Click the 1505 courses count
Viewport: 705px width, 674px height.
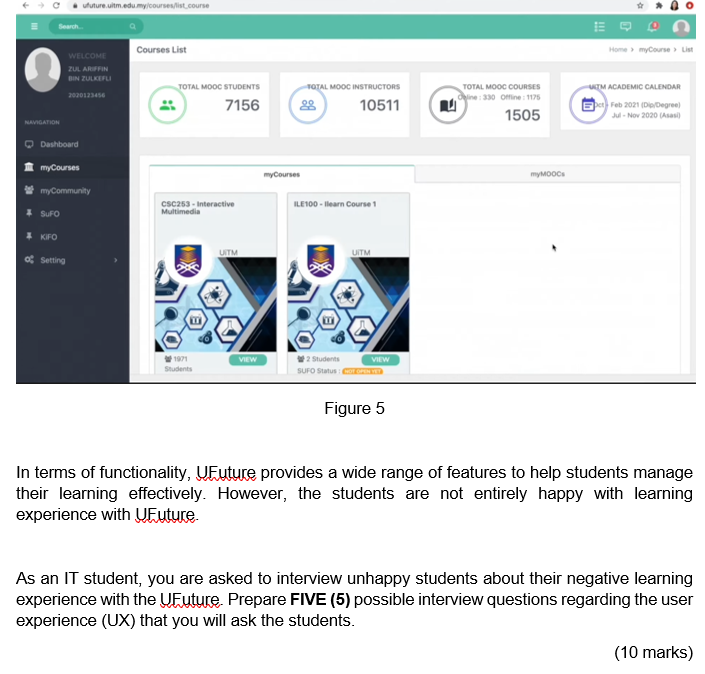coord(522,115)
